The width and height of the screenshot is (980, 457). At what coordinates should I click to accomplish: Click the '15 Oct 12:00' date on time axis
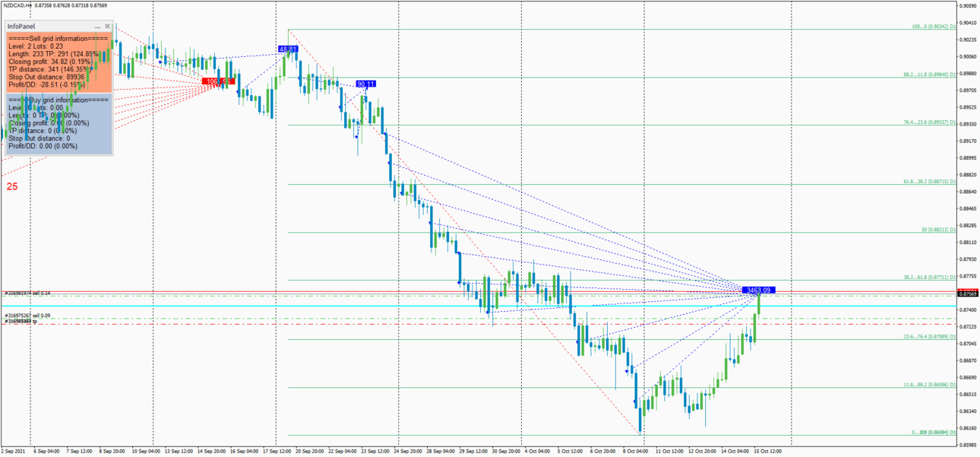pyautogui.click(x=767, y=451)
